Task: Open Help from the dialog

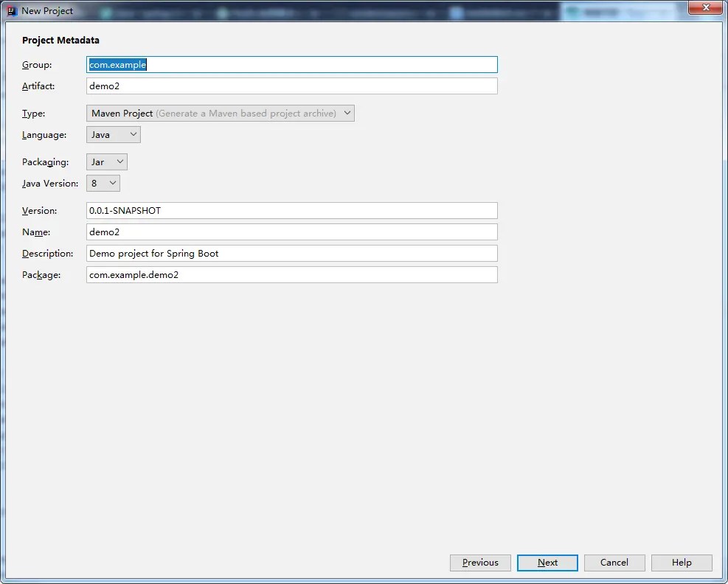Action: [682, 562]
